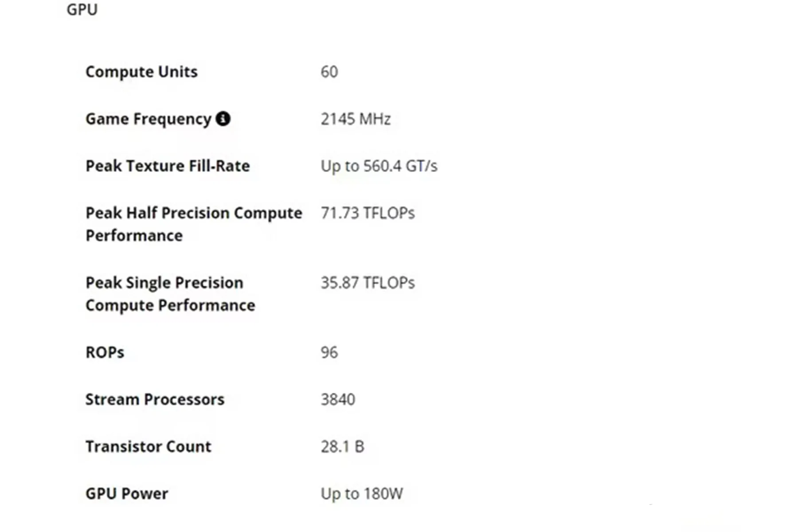
Task: Click the Compute Units label
Action: (x=141, y=72)
